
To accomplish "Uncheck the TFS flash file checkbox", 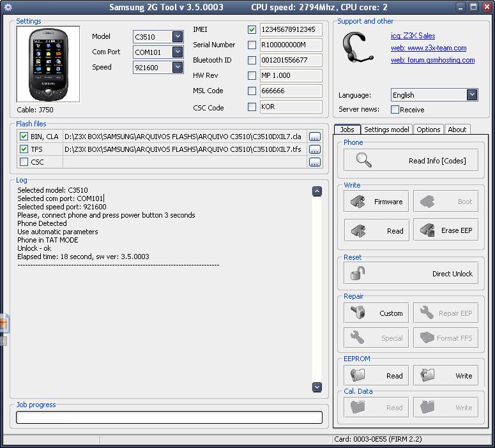I will (x=24, y=149).
